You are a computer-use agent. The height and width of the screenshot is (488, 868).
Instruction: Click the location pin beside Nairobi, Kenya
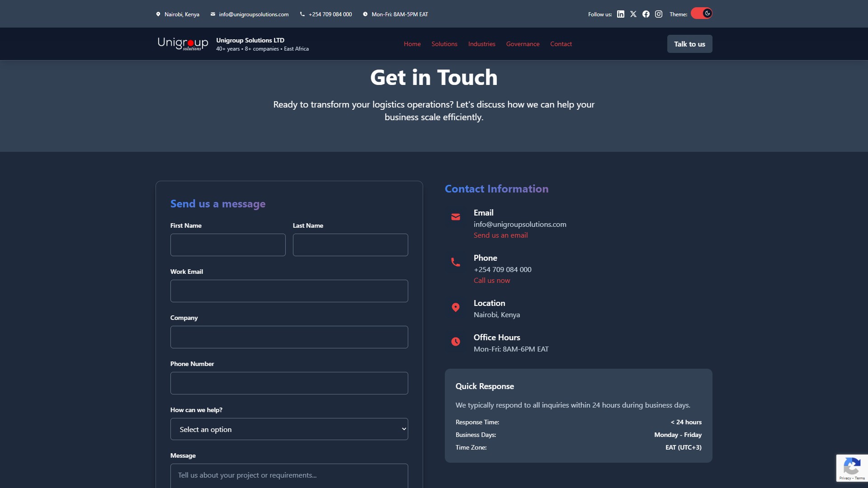click(x=158, y=14)
